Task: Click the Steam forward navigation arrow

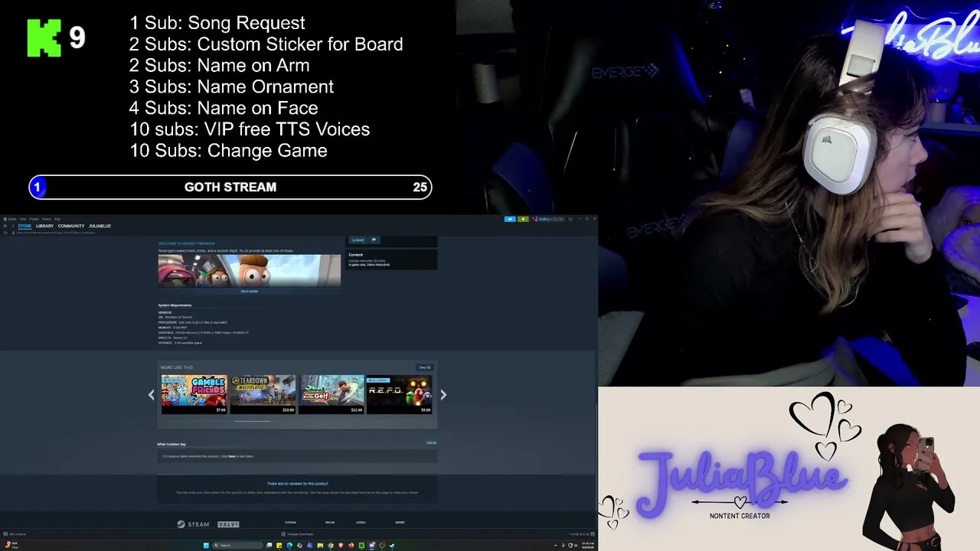Action: click(x=13, y=226)
